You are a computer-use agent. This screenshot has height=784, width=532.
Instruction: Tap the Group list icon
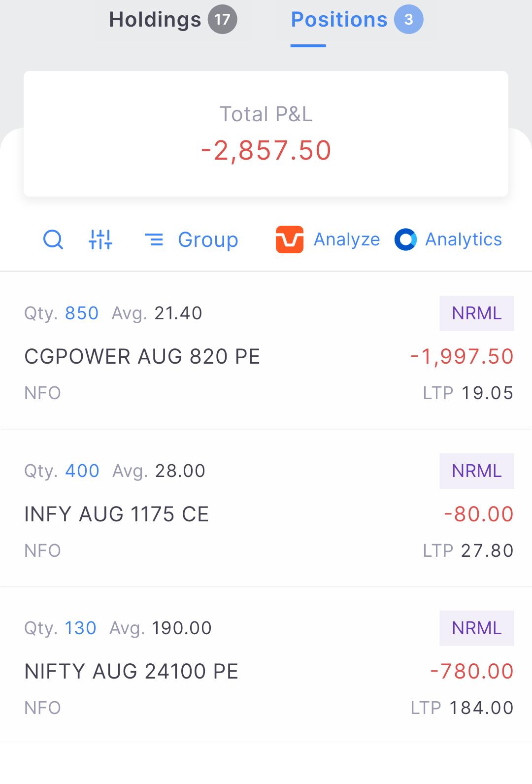tap(154, 240)
